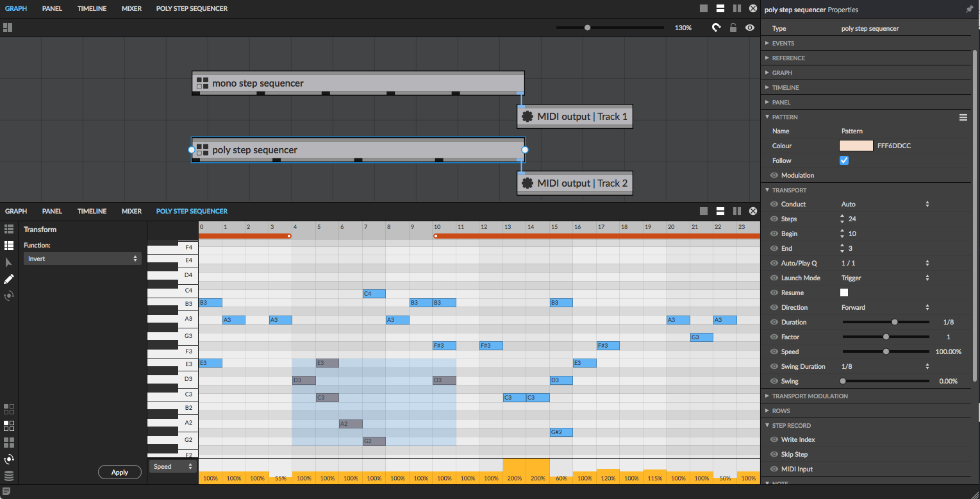Click the Steps value stepper arrows
Viewport: 980px width, 499px height.
coord(842,219)
